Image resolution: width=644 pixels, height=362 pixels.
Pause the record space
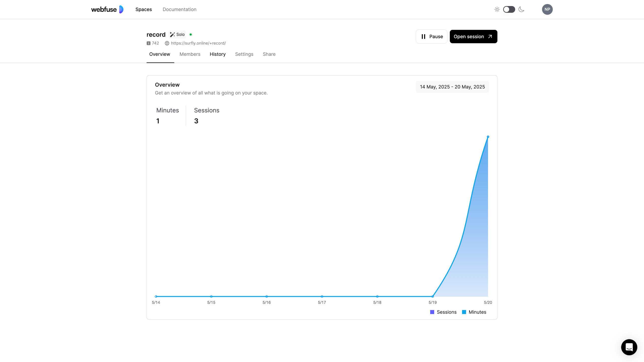coord(431,36)
